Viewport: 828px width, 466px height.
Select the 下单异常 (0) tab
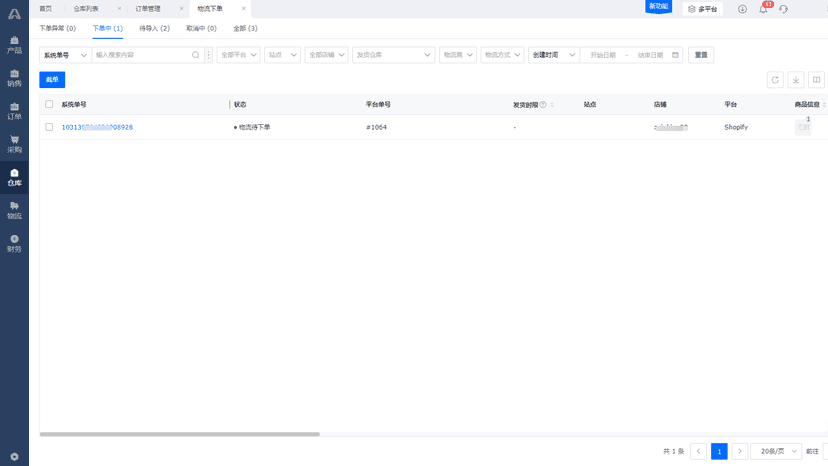58,29
